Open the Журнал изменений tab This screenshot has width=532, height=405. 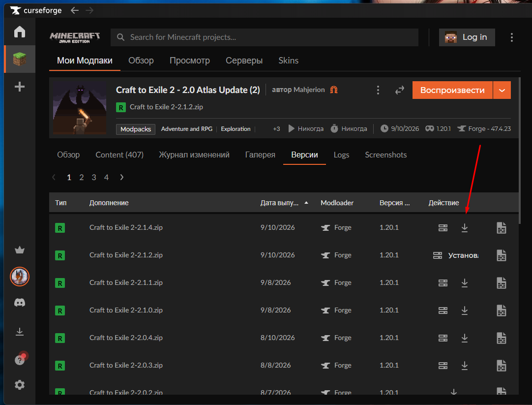tap(194, 155)
